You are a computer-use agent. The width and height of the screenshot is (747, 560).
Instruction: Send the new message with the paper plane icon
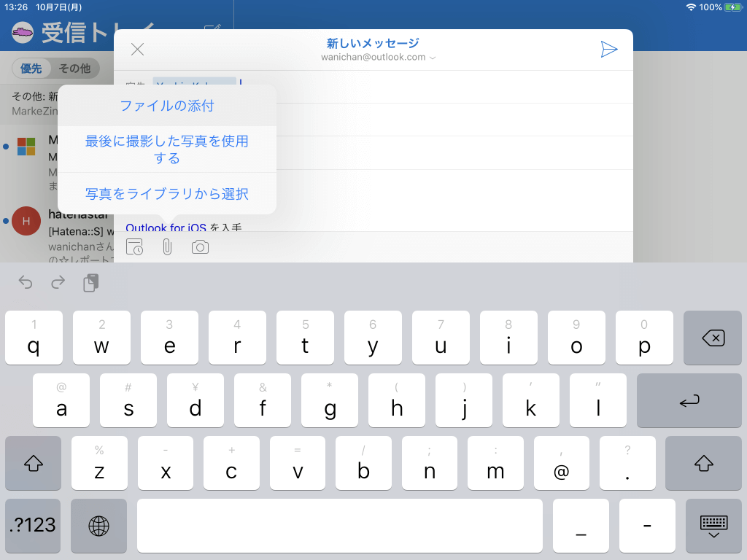tap(608, 50)
